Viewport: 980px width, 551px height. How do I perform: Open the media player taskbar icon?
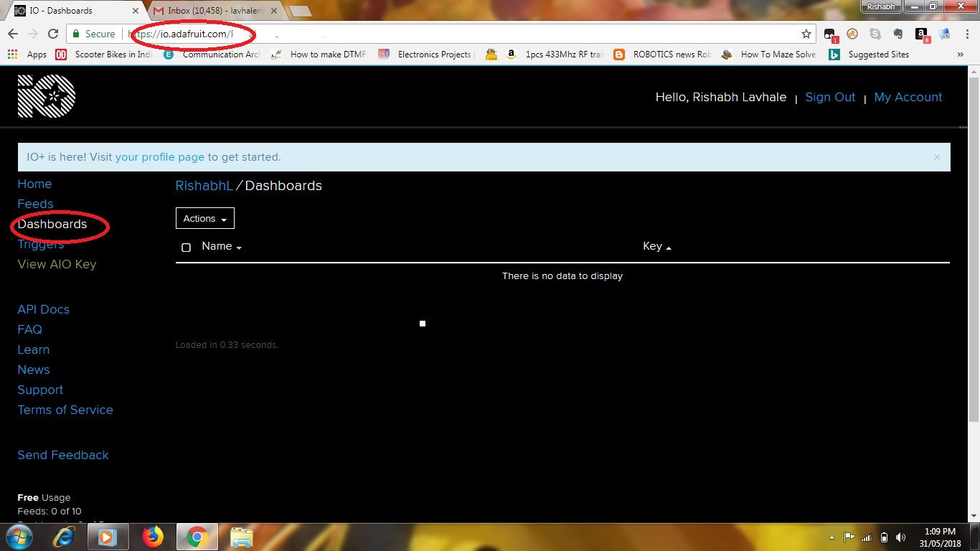[x=108, y=537]
